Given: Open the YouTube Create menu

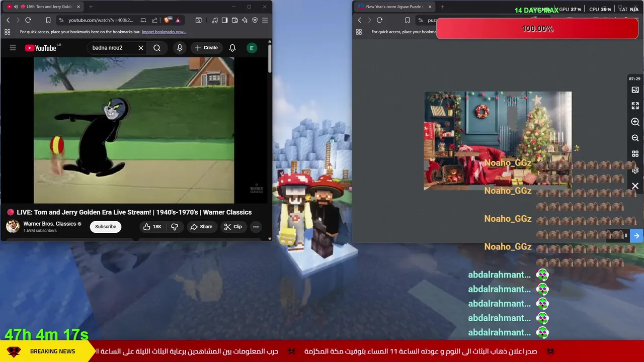Looking at the screenshot, I should pos(206,48).
